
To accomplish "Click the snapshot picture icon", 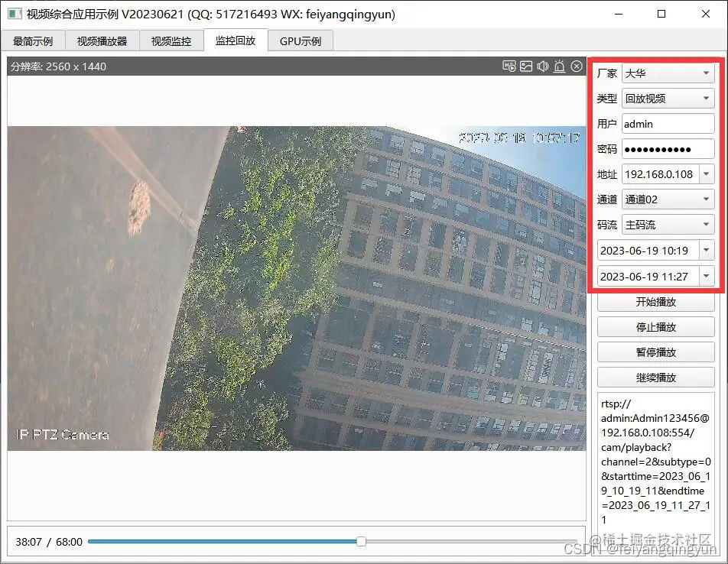I will [526, 66].
